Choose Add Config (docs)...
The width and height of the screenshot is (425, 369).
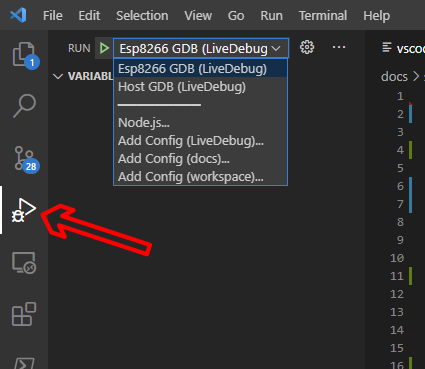tap(200, 159)
